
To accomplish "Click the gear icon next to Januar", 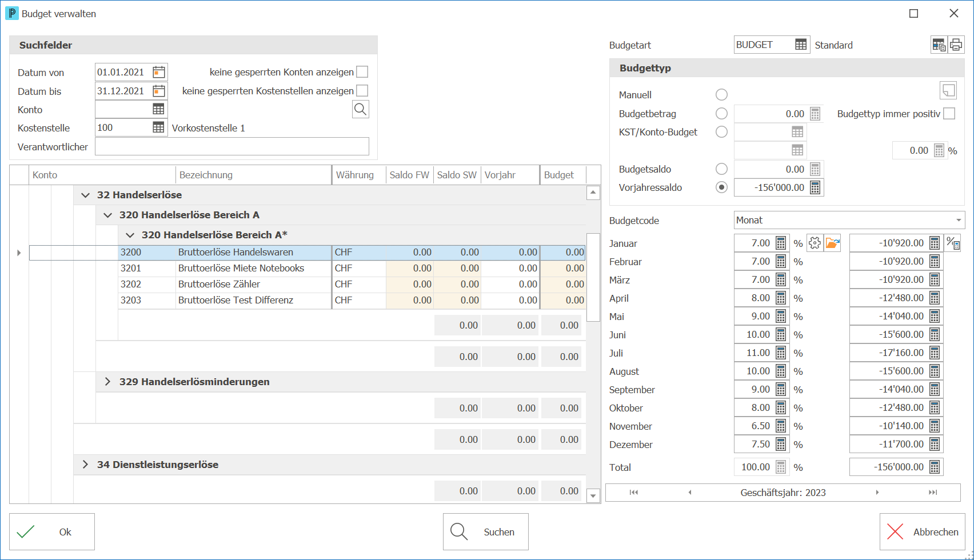I will pyautogui.click(x=815, y=243).
